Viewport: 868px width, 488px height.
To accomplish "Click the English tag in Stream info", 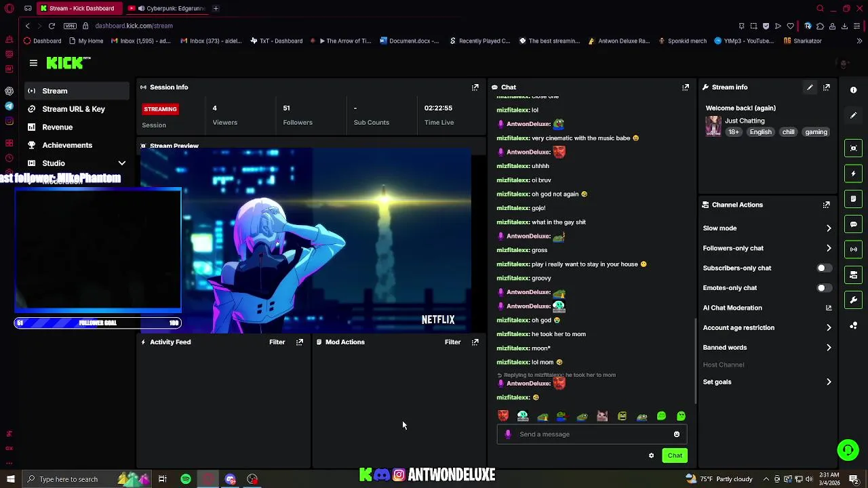I will click(x=761, y=133).
